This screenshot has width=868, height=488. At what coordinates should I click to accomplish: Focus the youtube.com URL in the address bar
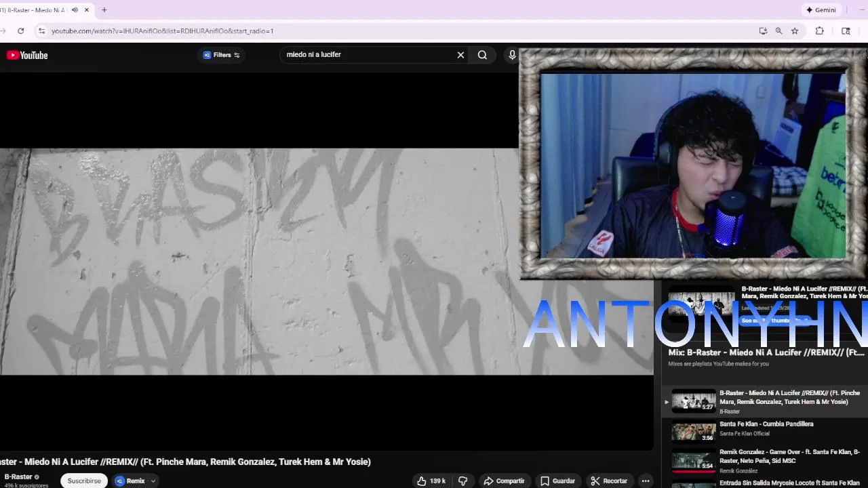coord(162,30)
